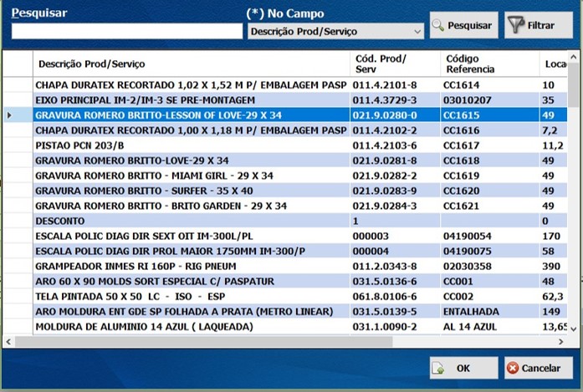The width and height of the screenshot is (583, 392).
Task: Select row GRAVURA ROMERO BRITTO - SURFER - 35 X 40
Action: (299, 191)
